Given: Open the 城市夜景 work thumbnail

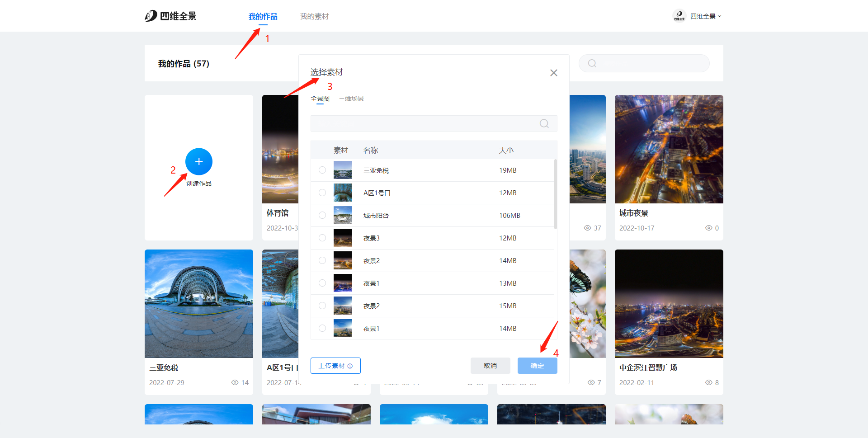Looking at the screenshot, I should [669, 149].
